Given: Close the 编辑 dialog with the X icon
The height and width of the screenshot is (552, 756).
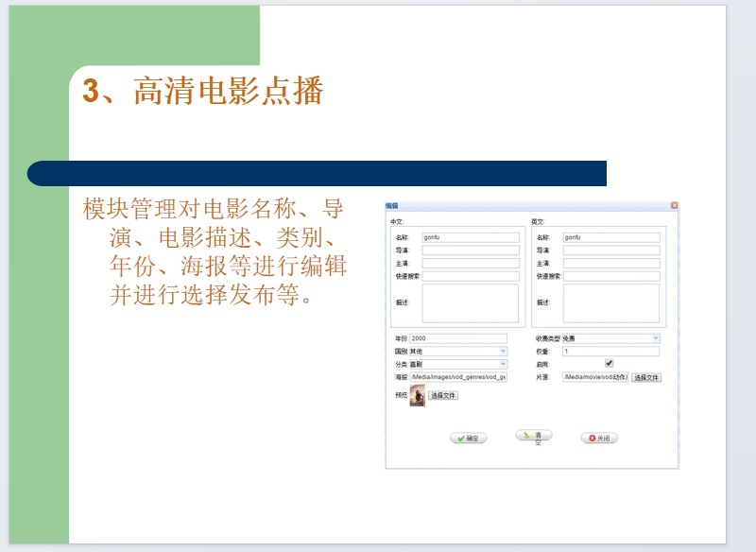Looking at the screenshot, I should coord(674,205).
